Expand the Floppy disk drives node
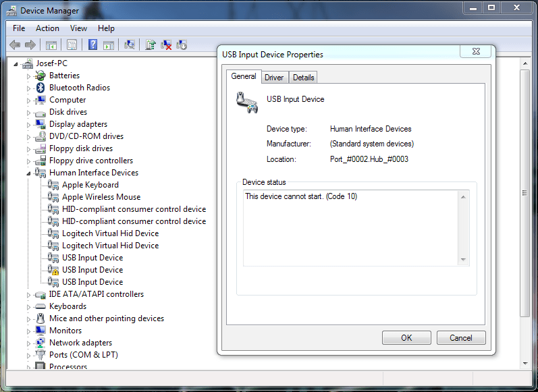 click(x=28, y=149)
